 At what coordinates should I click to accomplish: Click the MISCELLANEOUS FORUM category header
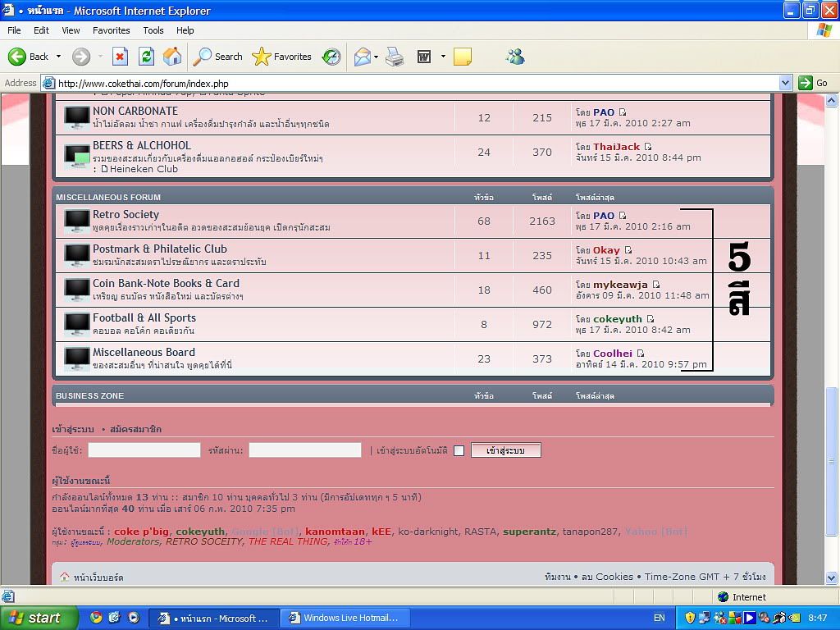pos(108,197)
